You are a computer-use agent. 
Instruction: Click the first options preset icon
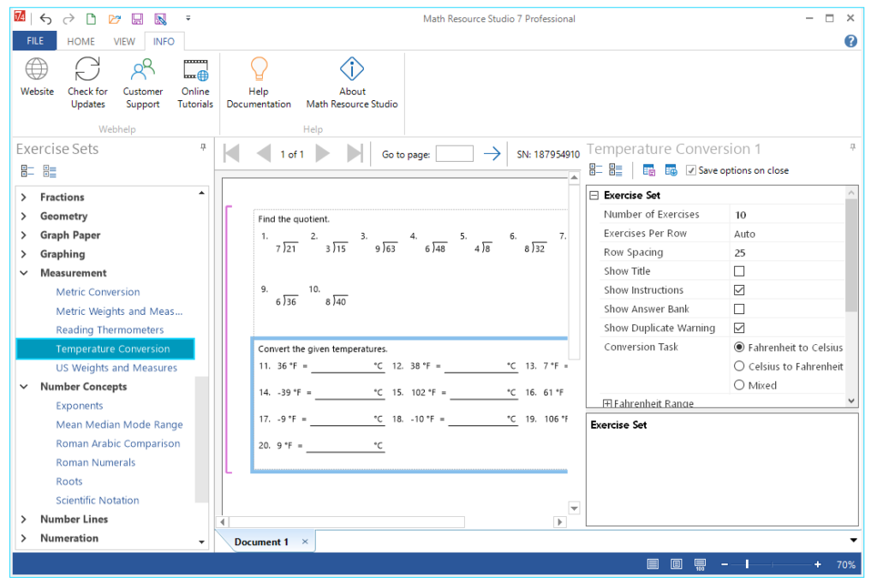pos(649,170)
